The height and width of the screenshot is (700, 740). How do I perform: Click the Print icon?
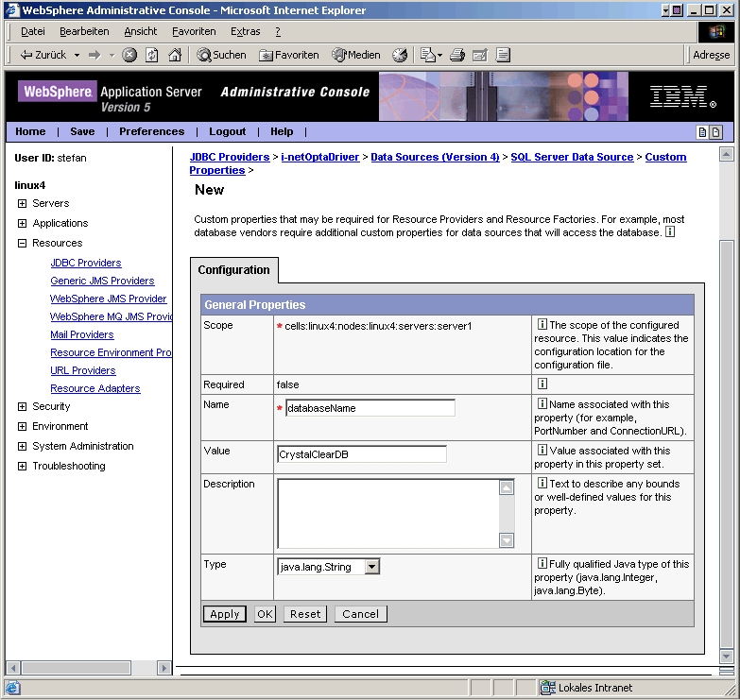(456, 55)
